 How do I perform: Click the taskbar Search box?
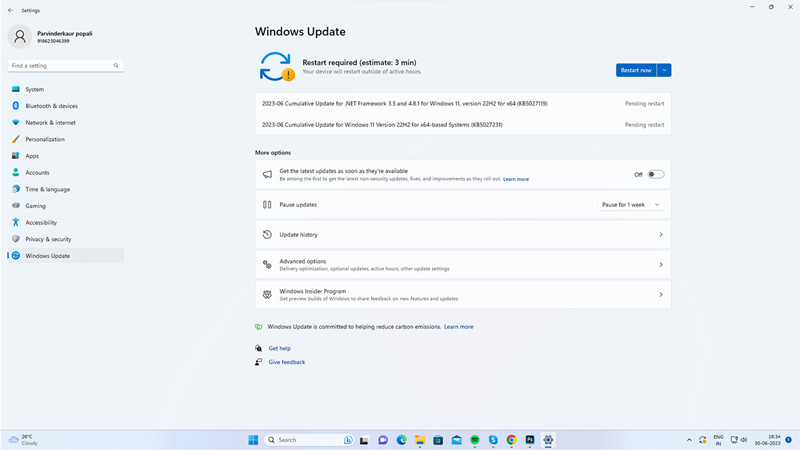309,440
